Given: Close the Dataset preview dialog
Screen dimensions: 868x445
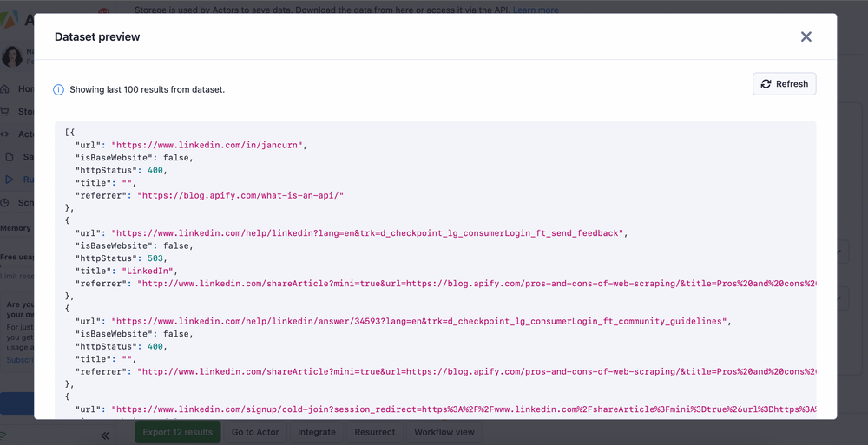Looking at the screenshot, I should click(x=806, y=36).
